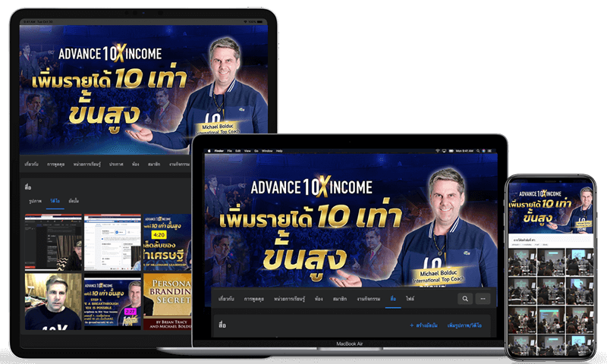Open File menu on the laptop

tap(230, 151)
